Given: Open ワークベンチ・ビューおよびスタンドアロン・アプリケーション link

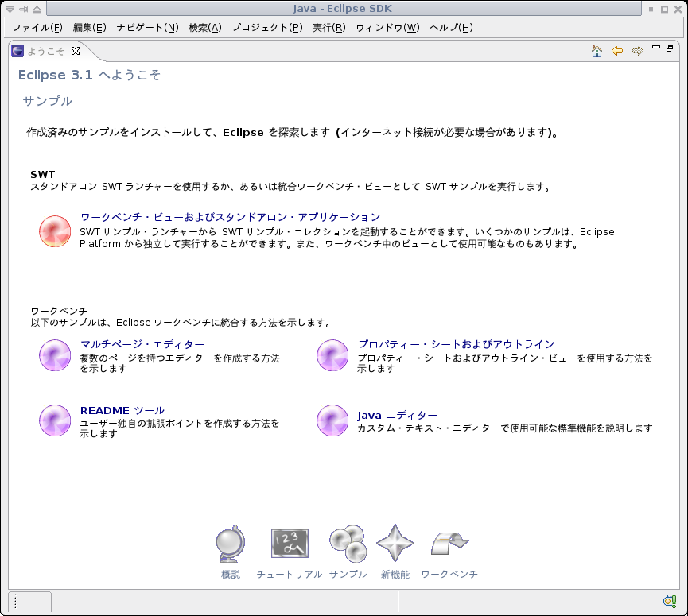Looking at the screenshot, I should (231, 217).
